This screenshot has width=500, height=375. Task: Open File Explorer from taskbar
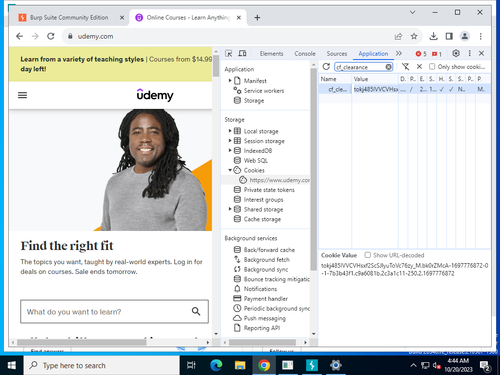click(240, 365)
